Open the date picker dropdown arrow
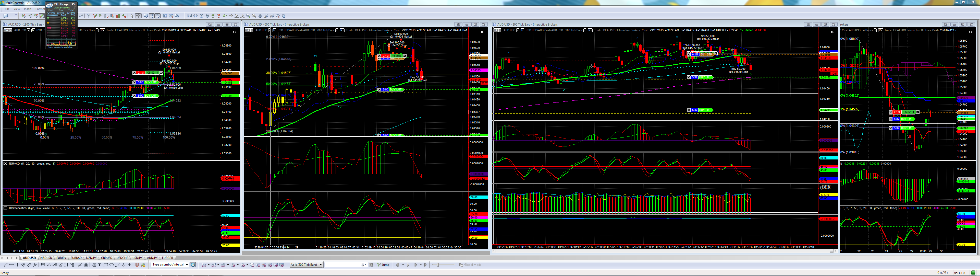This screenshot has height=276, width=980. pos(365,264)
